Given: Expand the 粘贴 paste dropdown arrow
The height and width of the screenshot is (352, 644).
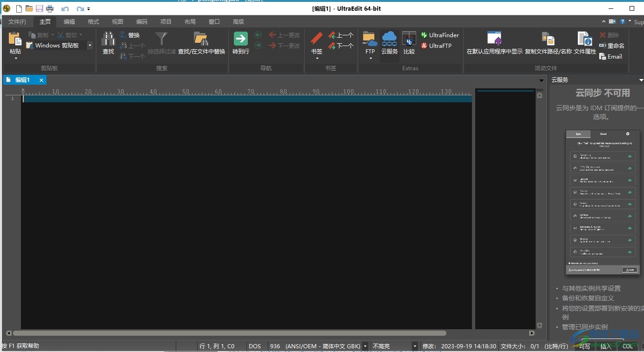Looking at the screenshot, I should 15,58.
